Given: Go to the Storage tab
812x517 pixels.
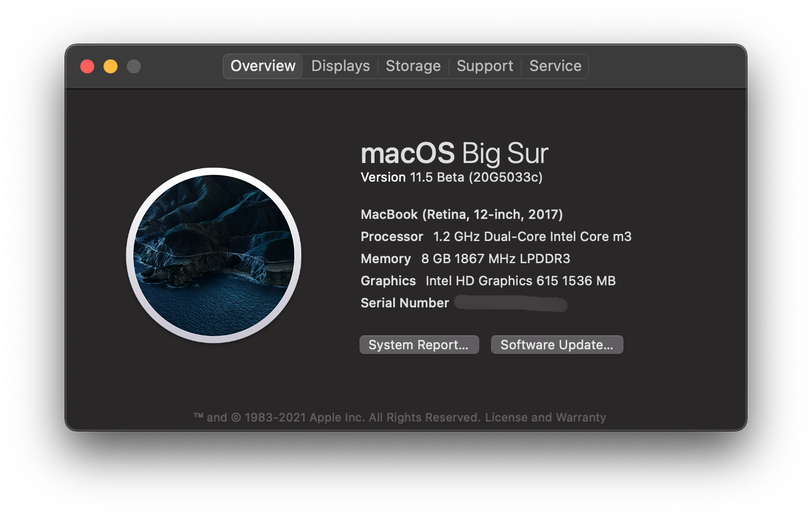Looking at the screenshot, I should point(413,66).
